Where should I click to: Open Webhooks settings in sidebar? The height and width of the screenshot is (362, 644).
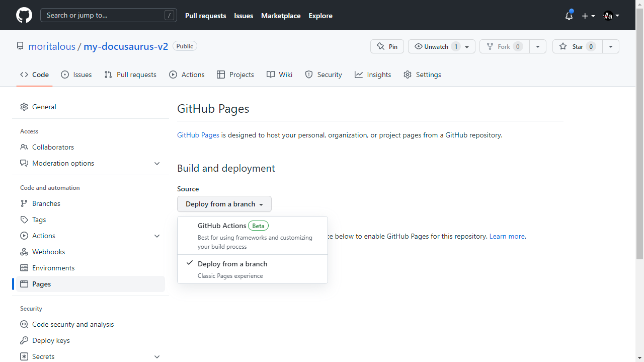coord(48,252)
